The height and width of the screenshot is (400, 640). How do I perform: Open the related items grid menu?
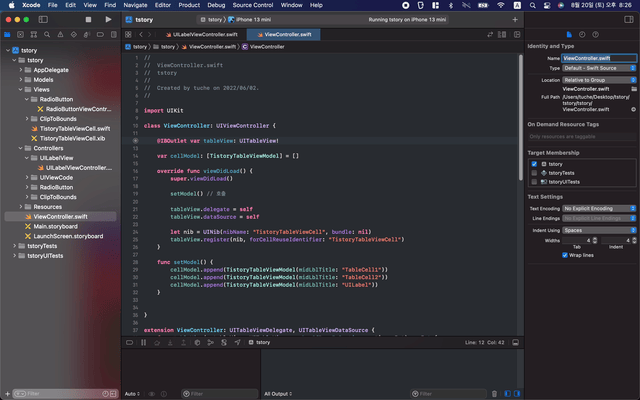[128, 35]
